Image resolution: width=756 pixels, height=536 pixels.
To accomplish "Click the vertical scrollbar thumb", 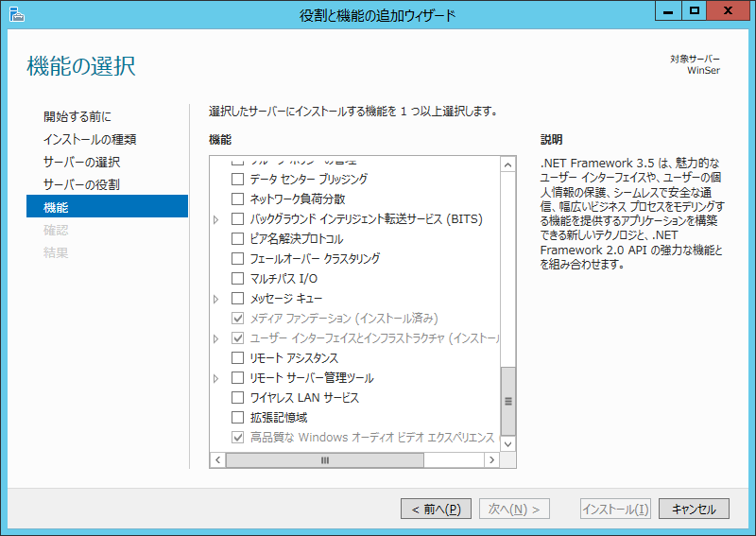I will point(507,401).
